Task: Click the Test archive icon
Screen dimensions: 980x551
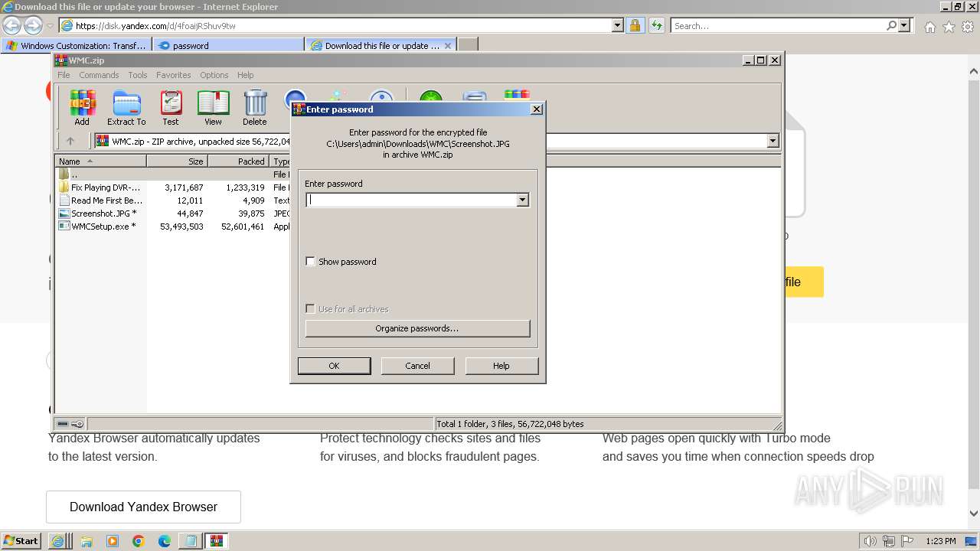Action: pyautogui.click(x=171, y=108)
